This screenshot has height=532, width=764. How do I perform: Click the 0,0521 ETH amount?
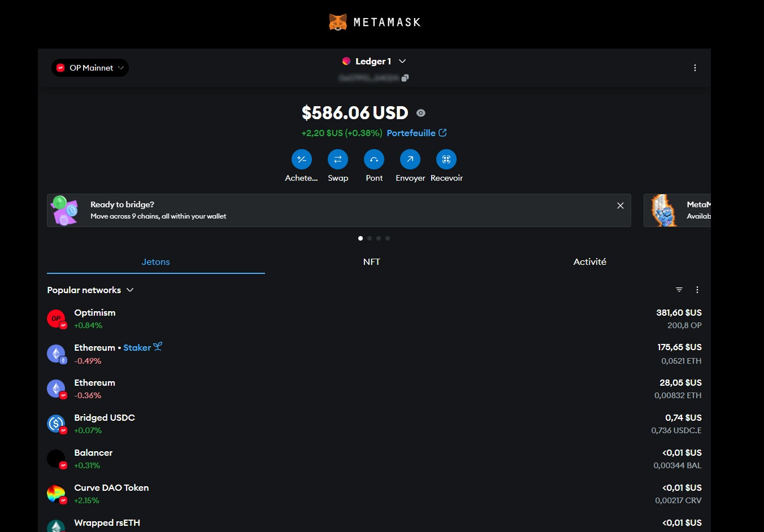[681, 361]
